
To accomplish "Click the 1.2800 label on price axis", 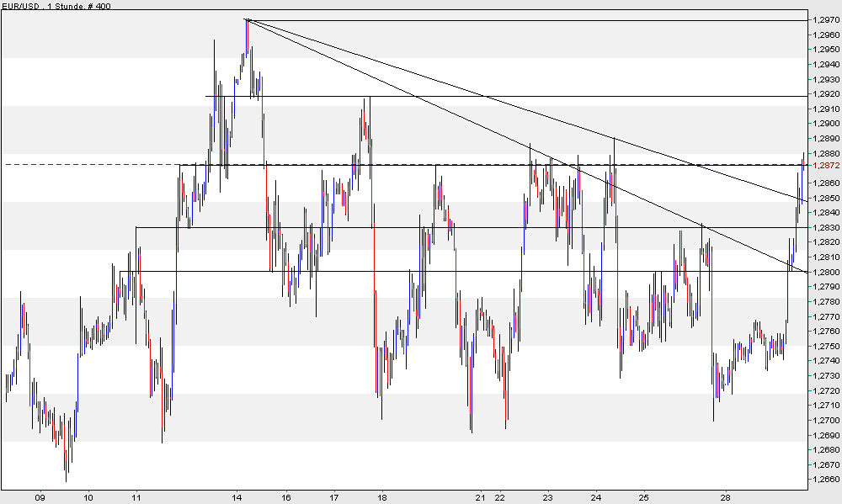I will point(821,271).
